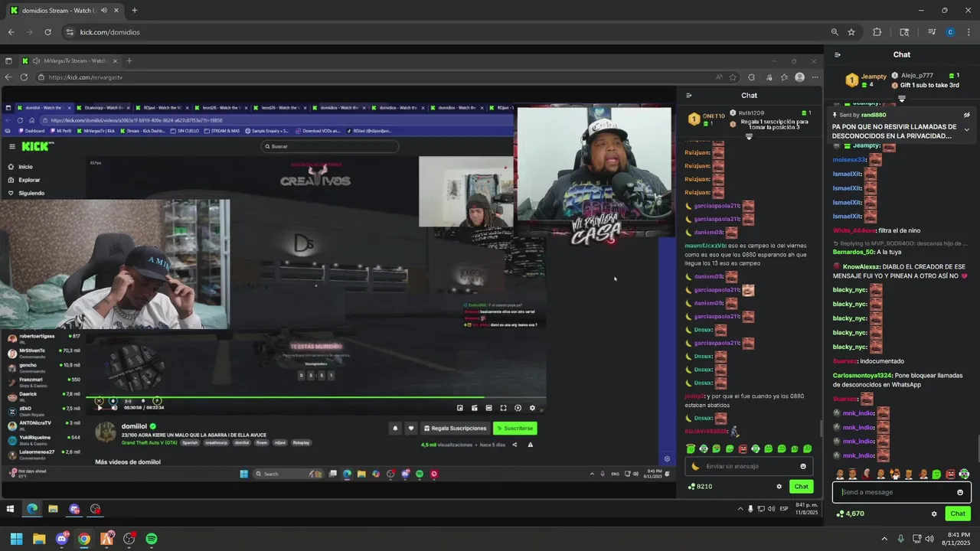Bookmark this page with the star icon
Image resolution: width=980 pixels, height=551 pixels.
tap(851, 32)
